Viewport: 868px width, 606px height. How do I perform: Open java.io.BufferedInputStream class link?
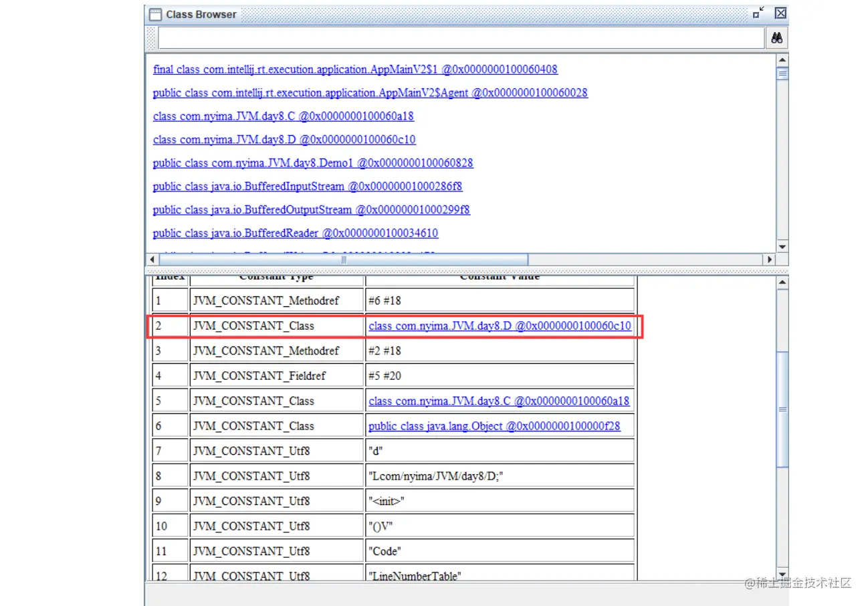[308, 187]
